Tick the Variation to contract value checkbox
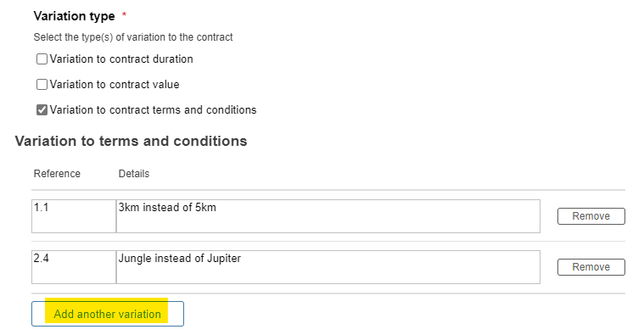The height and width of the screenshot is (335, 644). pyautogui.click(x=42, y=85)
